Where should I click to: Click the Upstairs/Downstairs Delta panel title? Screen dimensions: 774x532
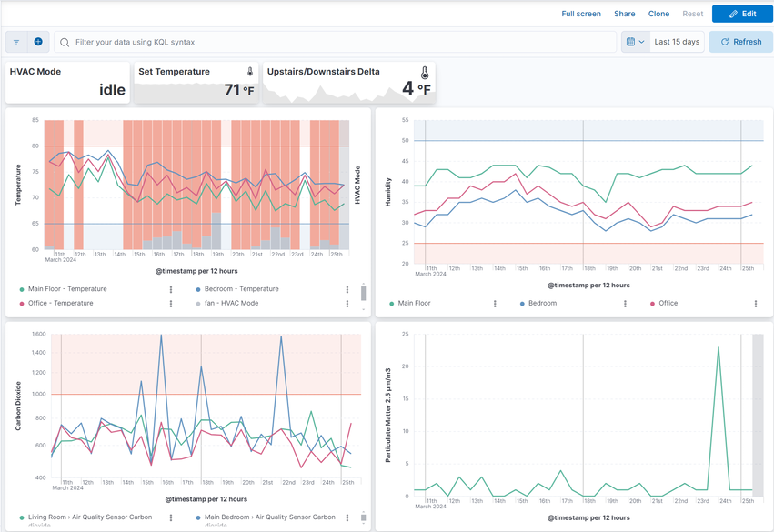click(323, 72)
